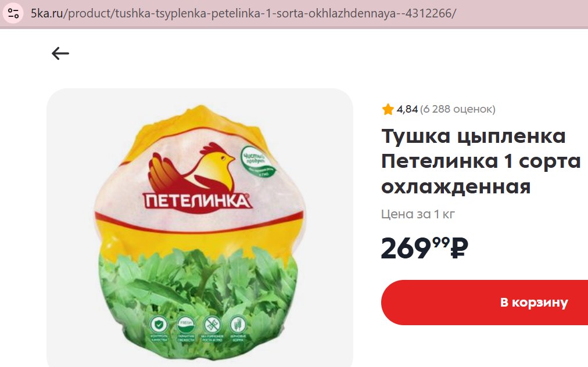
Task: Click the grain feed wheat badge
Action: click(238, 324)
